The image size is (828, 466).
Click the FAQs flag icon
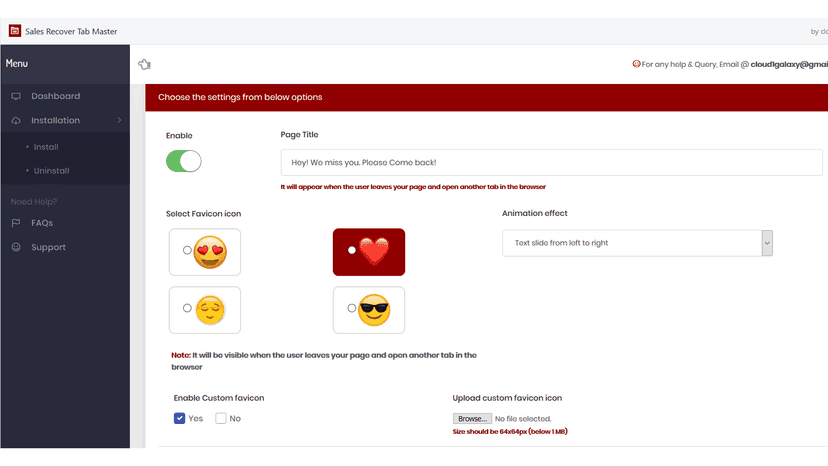(x=16, y=223)
